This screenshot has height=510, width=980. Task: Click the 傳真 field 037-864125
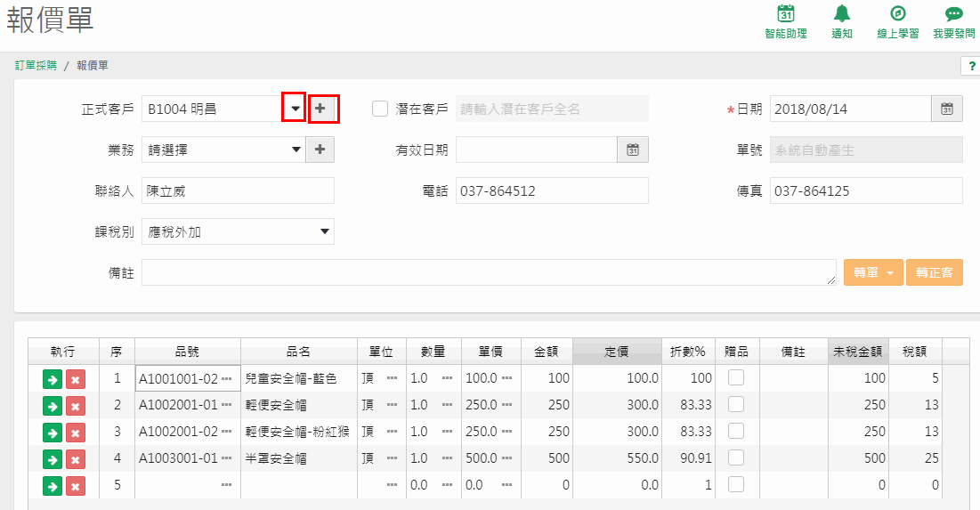866,190
